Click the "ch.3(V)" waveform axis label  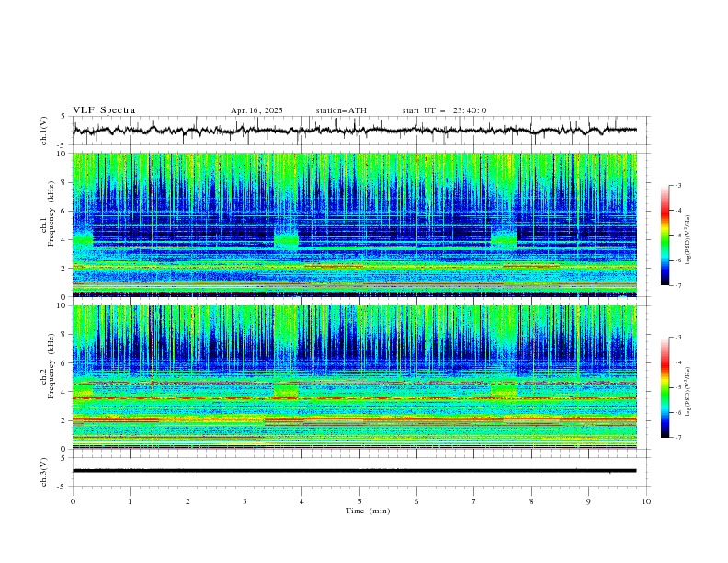pos(44,472)
